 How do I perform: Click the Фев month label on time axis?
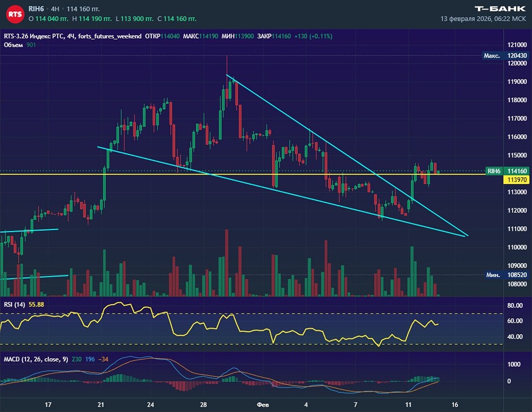(263, 405)
